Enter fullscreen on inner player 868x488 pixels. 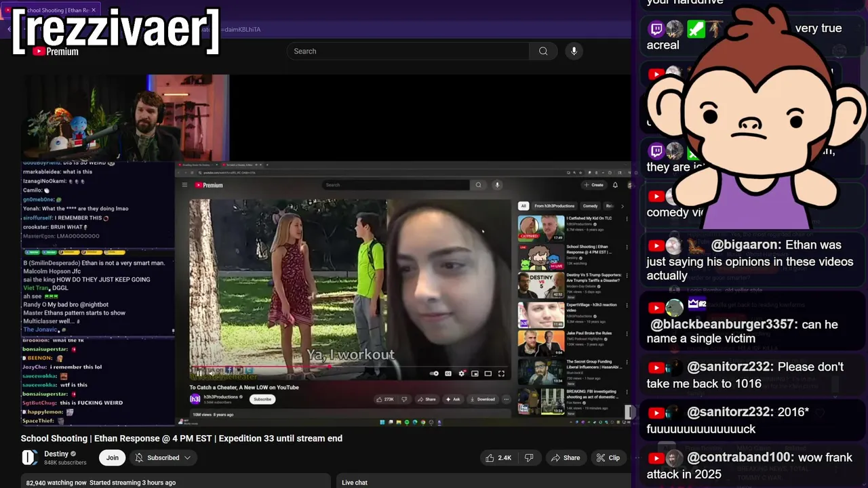501,373
